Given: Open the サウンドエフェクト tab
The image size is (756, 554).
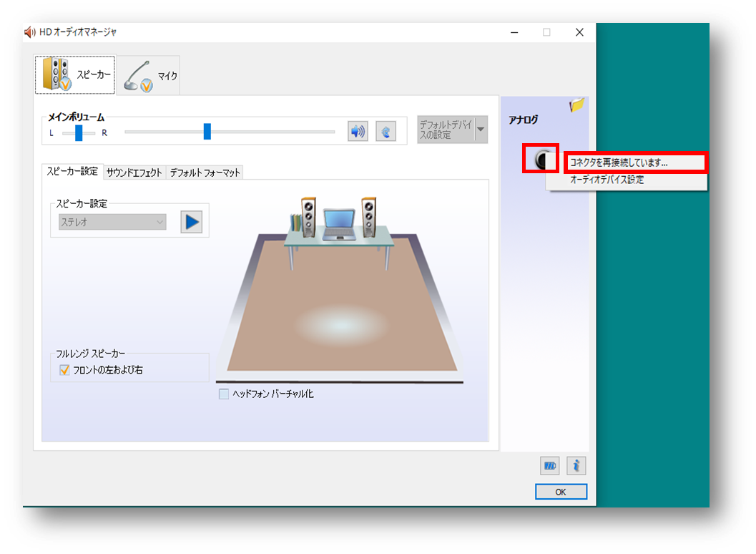Looking at the screenshot, I should 134,172.
